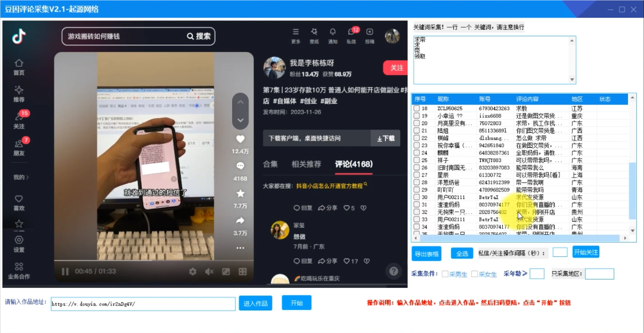Pause the playing video

(x=65, y=271)
